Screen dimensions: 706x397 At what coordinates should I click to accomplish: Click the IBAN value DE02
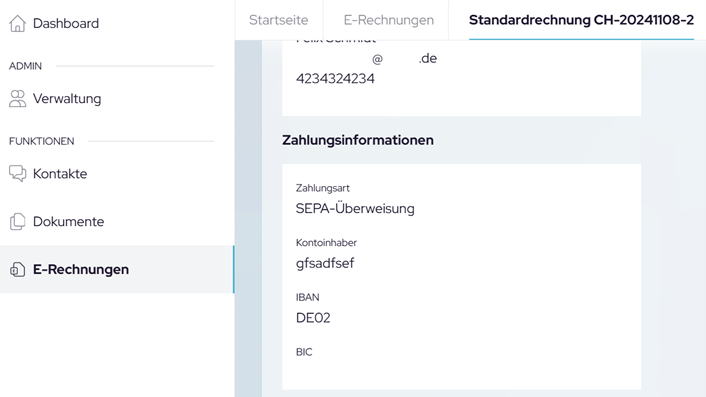click(x=313, y=318)
